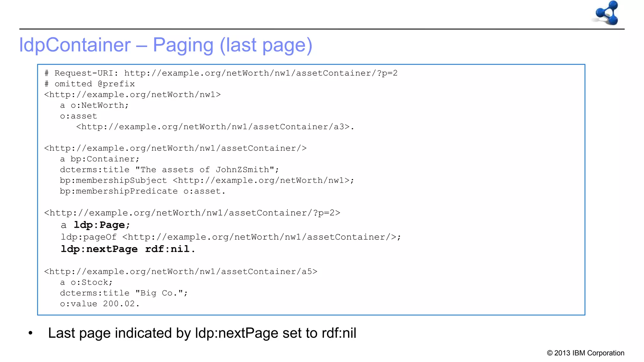The image size is (644, 362).
Task: Click the "<http://example.org/netWorth/nw1/assetContainer/>" subject line
Action: coord(175,148)
